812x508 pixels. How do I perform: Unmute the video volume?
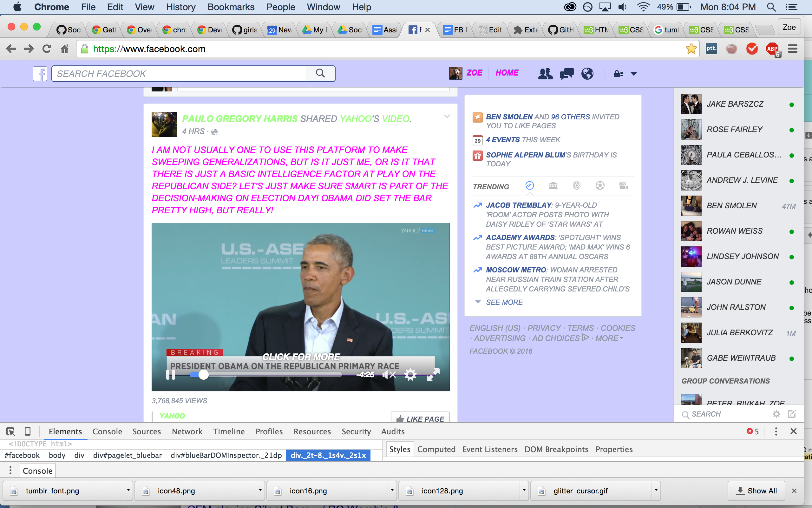coord(389,375)
